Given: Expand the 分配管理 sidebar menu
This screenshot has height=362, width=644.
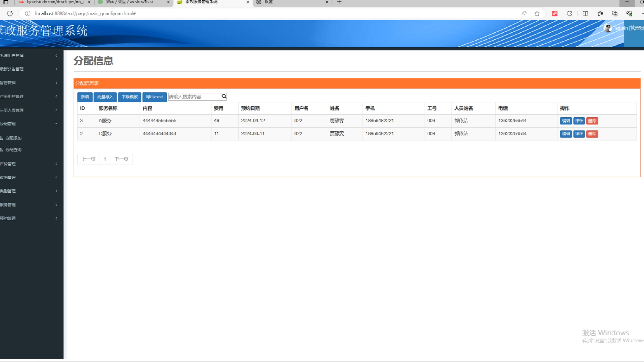Looking at the screenshot, I should click(x=29, y=123).
